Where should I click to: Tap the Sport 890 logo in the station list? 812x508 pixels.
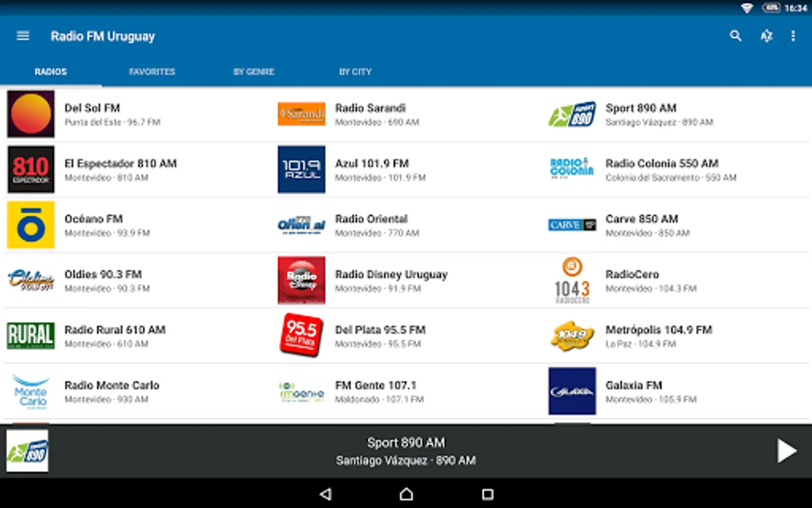click(x=572, y=114)
